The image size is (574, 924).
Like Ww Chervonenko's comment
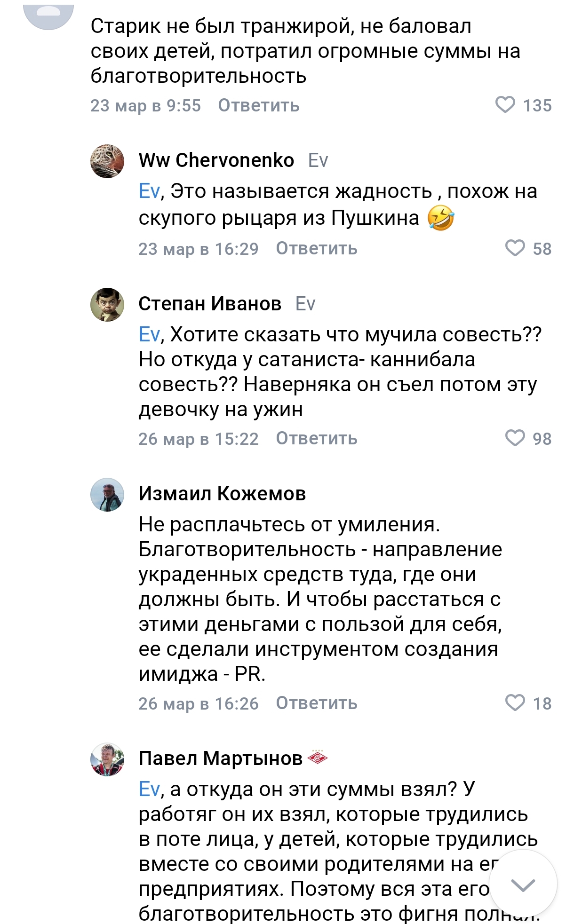click(x=515, y=248)
